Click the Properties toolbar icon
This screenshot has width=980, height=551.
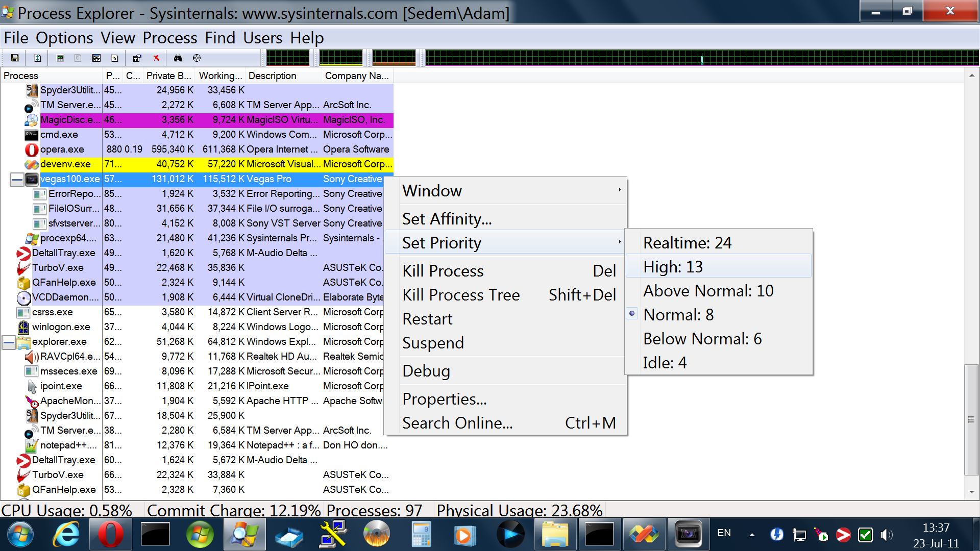137,58
